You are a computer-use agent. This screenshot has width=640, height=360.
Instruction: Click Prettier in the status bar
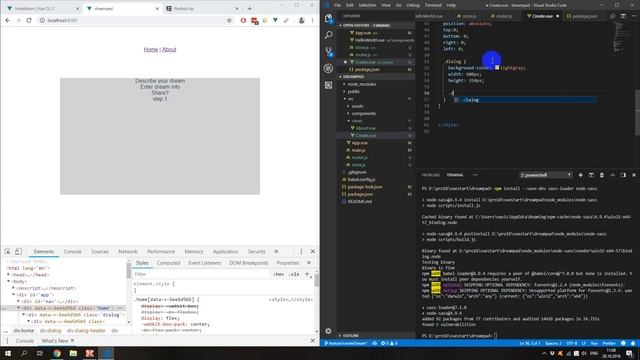pos(609,344)
